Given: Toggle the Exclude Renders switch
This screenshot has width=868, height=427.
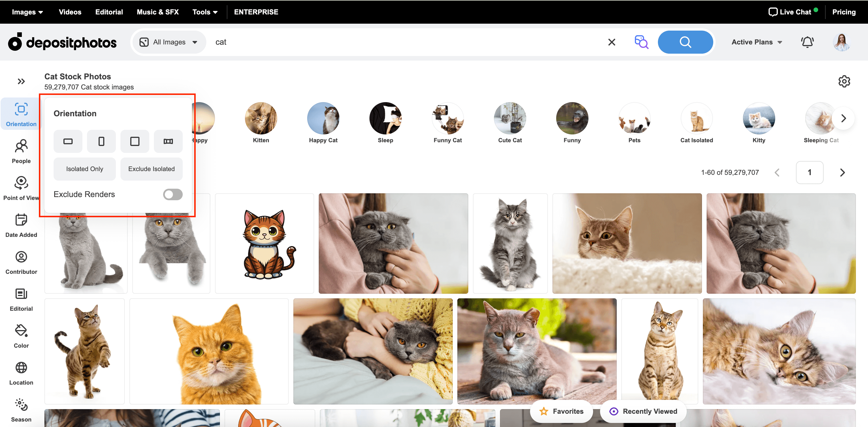Looking at the screenshot, I should pos(172,194).
